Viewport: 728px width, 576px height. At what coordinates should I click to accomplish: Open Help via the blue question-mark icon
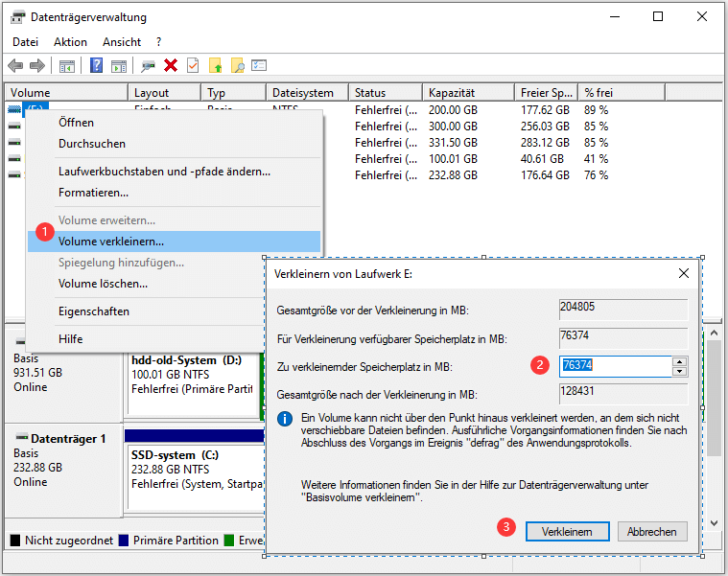pyautogui.click(x=96, y=65)
